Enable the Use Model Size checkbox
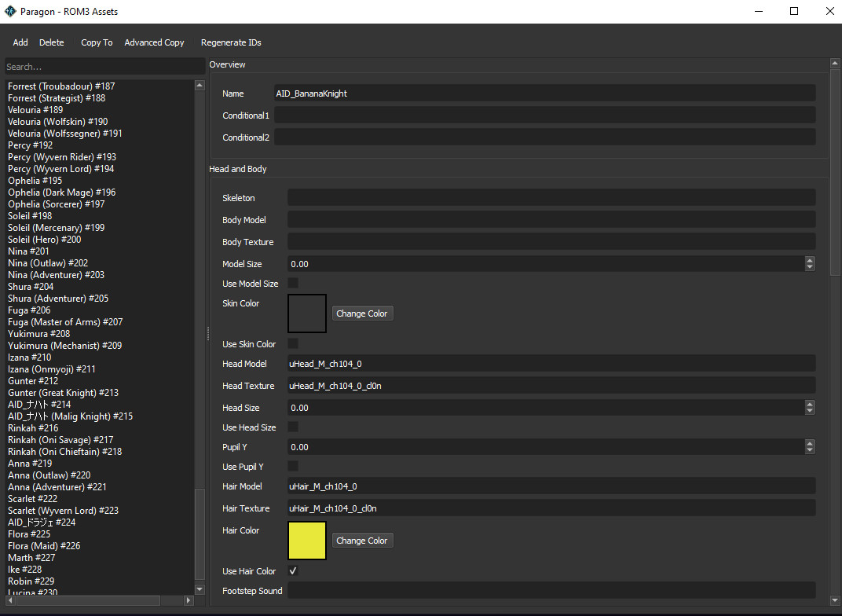 [x=293, y=283]
